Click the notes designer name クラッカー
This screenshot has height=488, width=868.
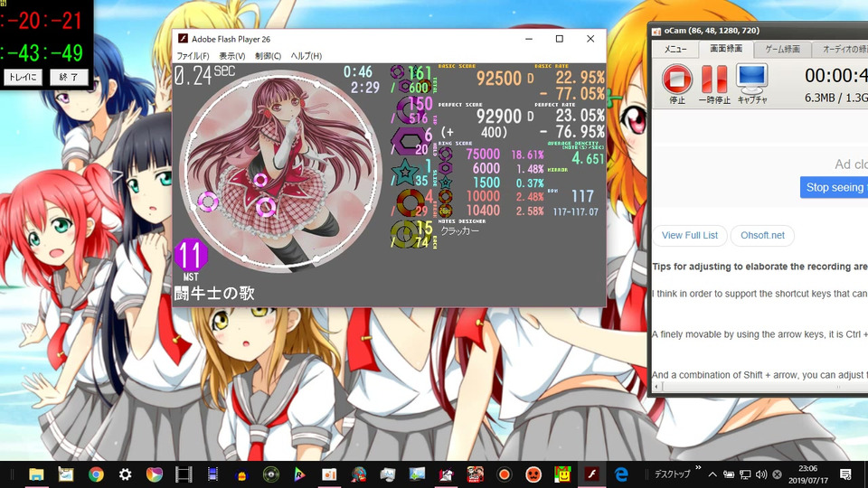459,230
